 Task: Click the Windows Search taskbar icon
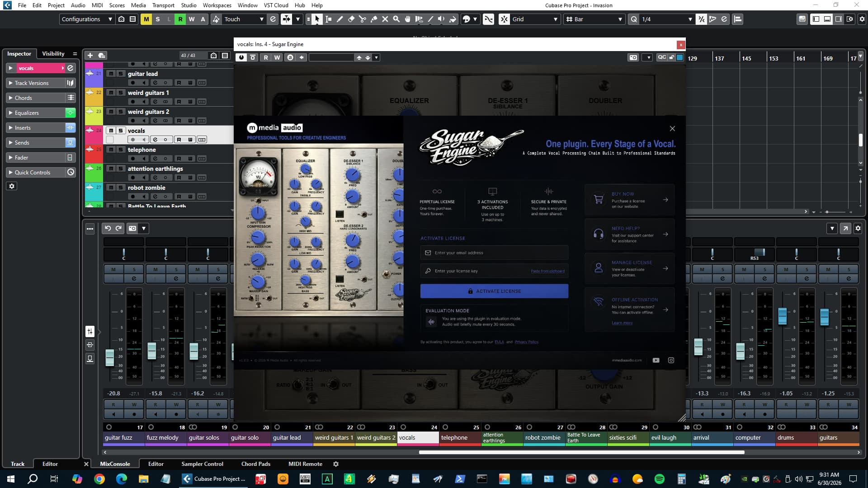[x=33, y=479]
